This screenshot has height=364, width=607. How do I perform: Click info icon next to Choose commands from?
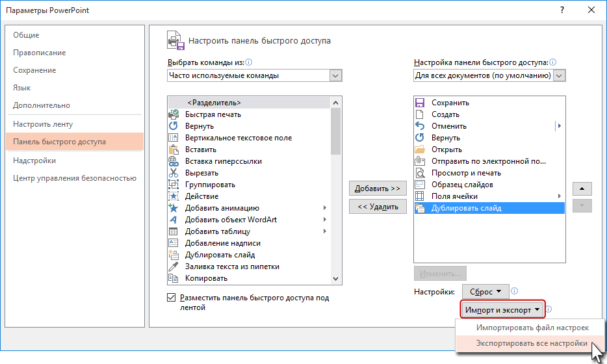point(249,62)
